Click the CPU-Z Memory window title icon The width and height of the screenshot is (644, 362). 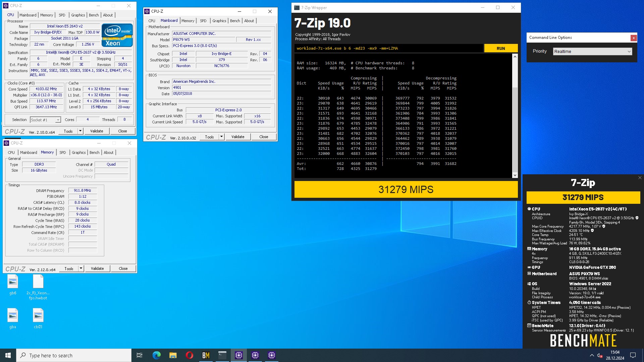(x=6, y=143)
